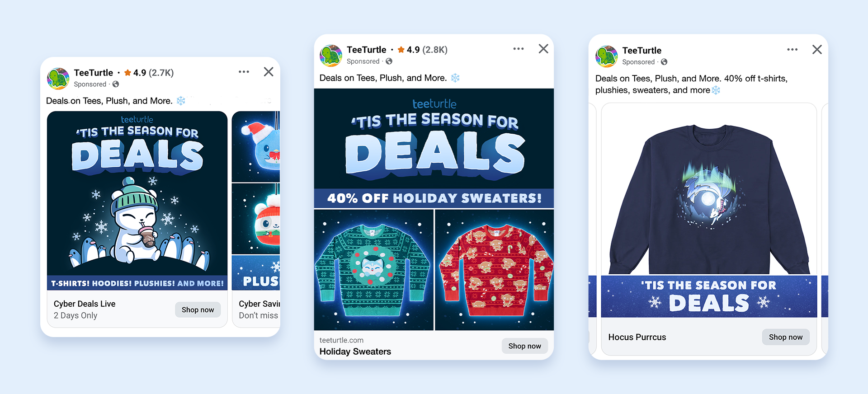The image size is (868, 394).
Task: Open the teeturtle.com link
Action: (341, 340)
